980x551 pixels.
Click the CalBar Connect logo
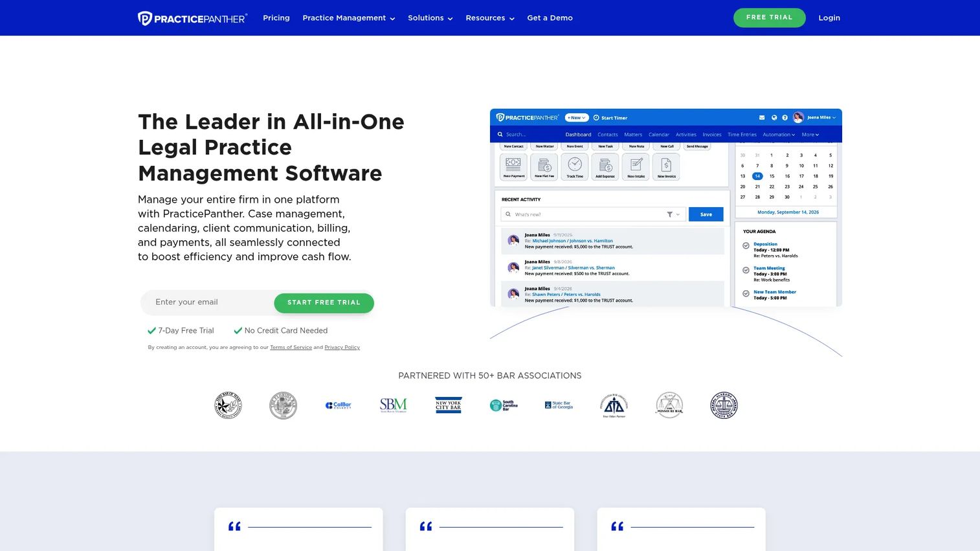(x=338, y=405)
